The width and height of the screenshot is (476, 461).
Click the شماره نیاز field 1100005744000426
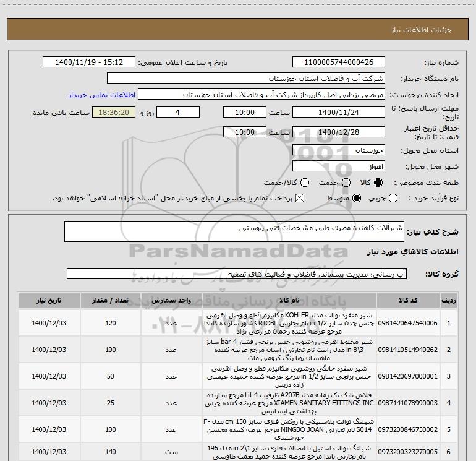[x=339, y=62]
